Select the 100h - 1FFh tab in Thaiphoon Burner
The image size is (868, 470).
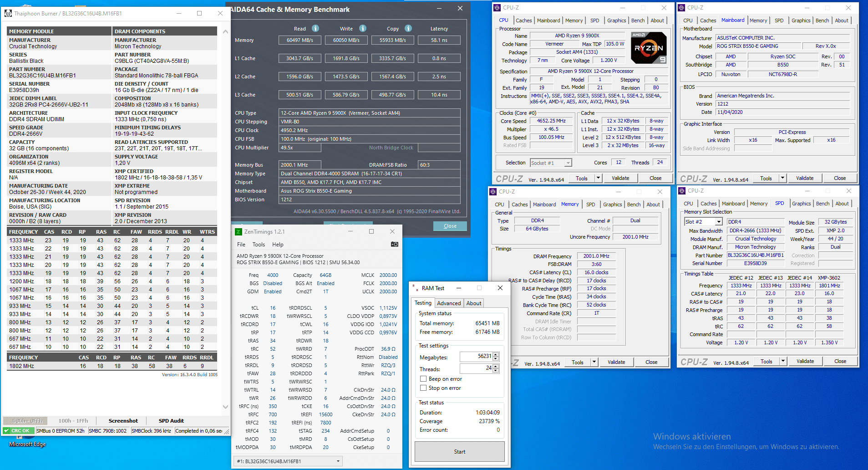[x=73, y=421]
